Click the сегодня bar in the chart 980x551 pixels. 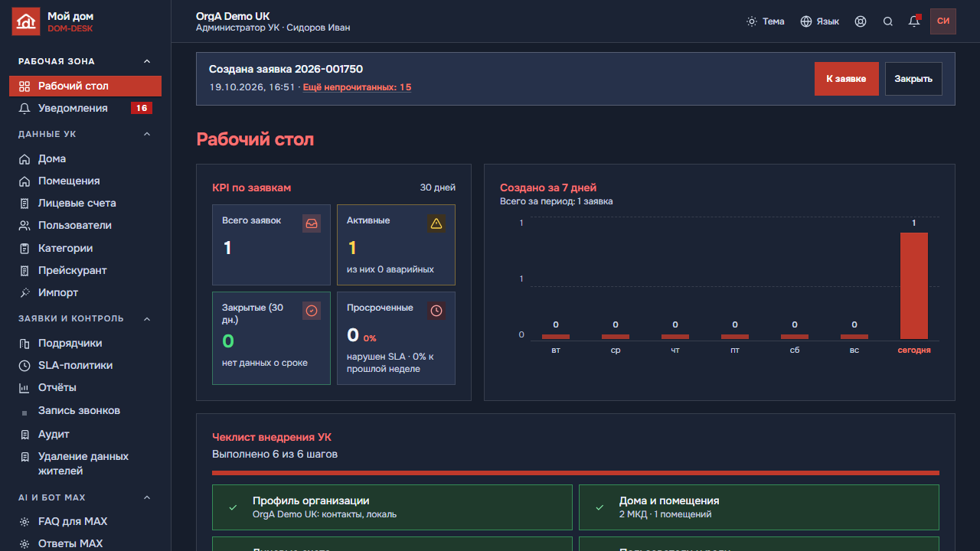[x=914, y=285]
